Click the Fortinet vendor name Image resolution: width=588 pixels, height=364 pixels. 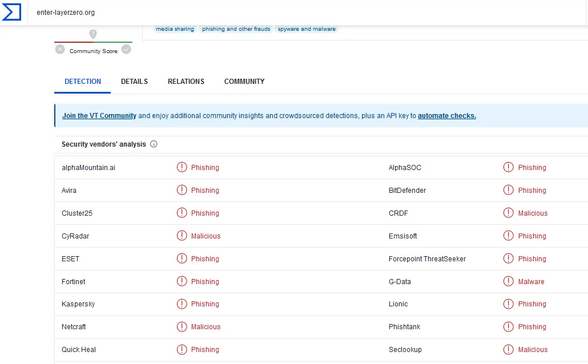(x=74, y=281)
